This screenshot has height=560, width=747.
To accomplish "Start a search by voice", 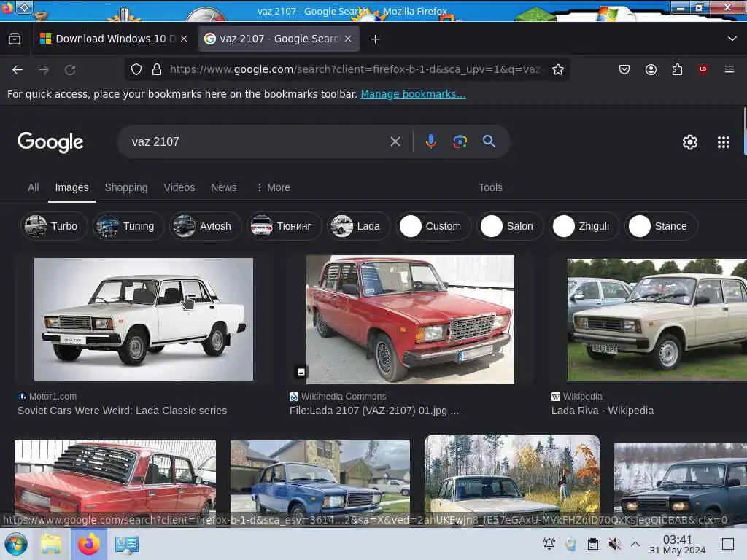I will click(x=430, y=141).
